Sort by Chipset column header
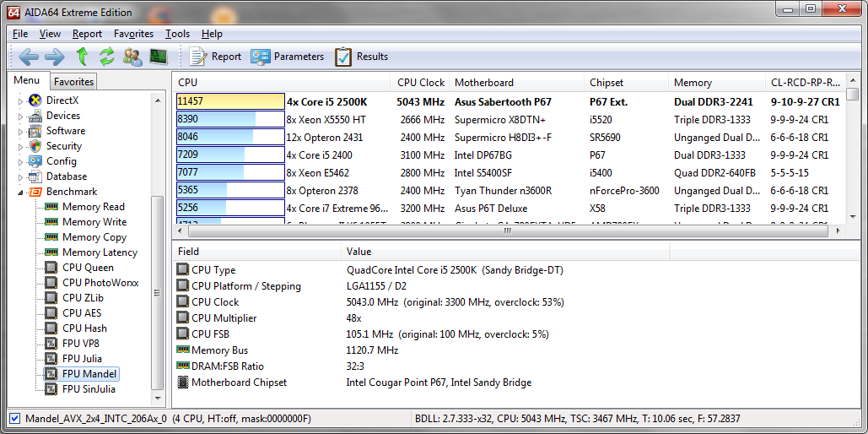This screenshot has width=868, height=434. (x=627, y=83)
